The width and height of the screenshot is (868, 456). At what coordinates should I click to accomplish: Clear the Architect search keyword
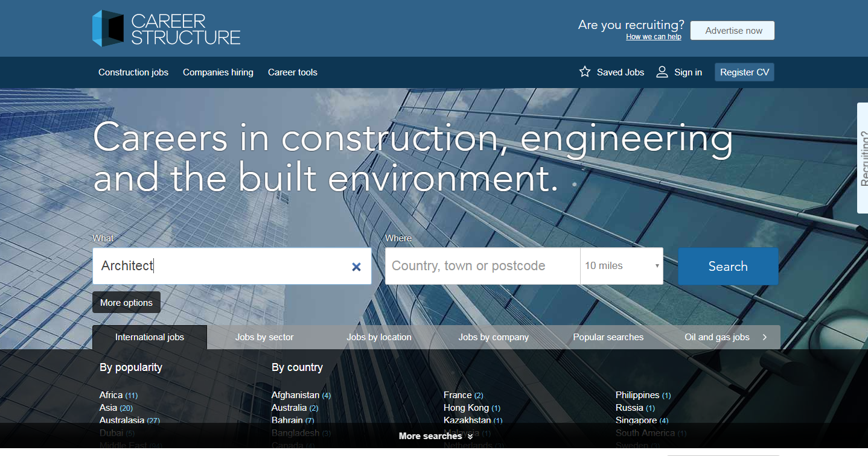tap(356, 265)
